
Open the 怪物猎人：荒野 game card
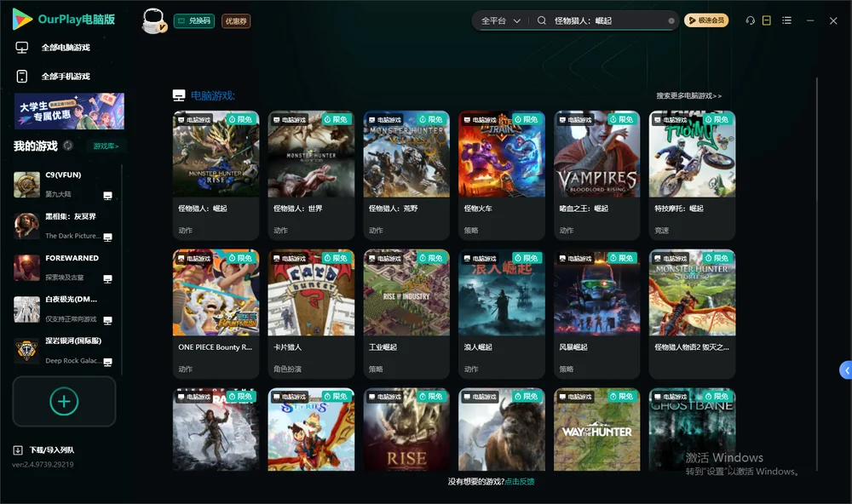click(406, 175)
